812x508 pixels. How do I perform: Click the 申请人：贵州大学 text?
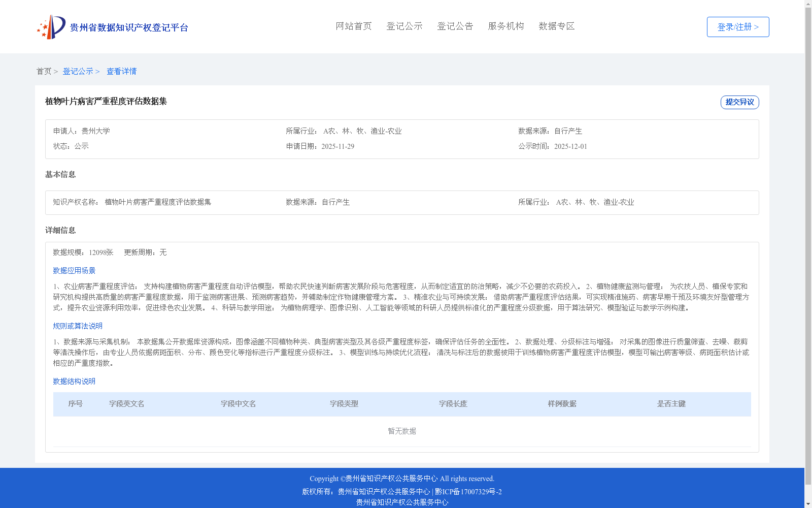[x=82, y=131]
